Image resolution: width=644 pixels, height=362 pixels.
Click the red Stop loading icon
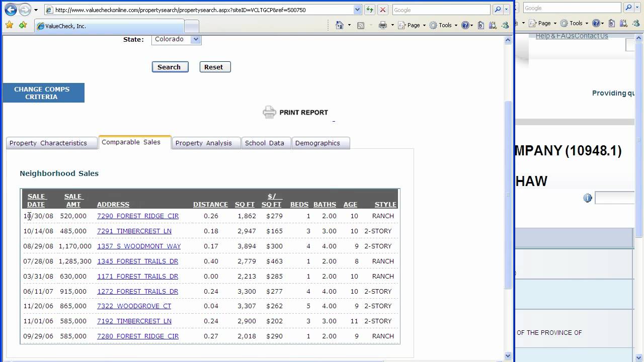(383, 10)
